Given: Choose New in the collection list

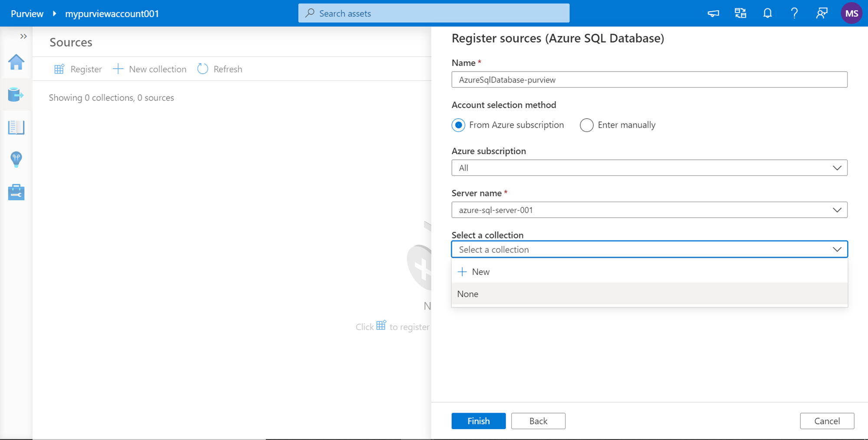Looking at the screenshot, I should (480, 272).
